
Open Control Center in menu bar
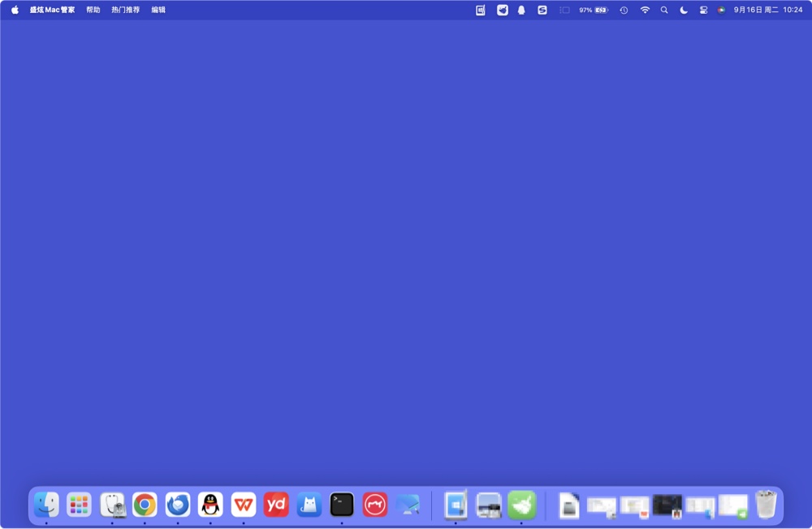(x=703, y=10)
